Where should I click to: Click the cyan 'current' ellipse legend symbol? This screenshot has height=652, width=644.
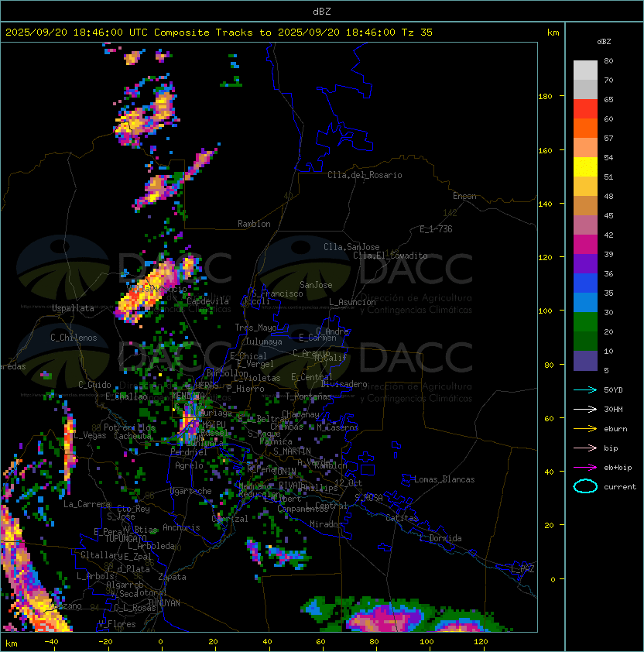[585, 486]
